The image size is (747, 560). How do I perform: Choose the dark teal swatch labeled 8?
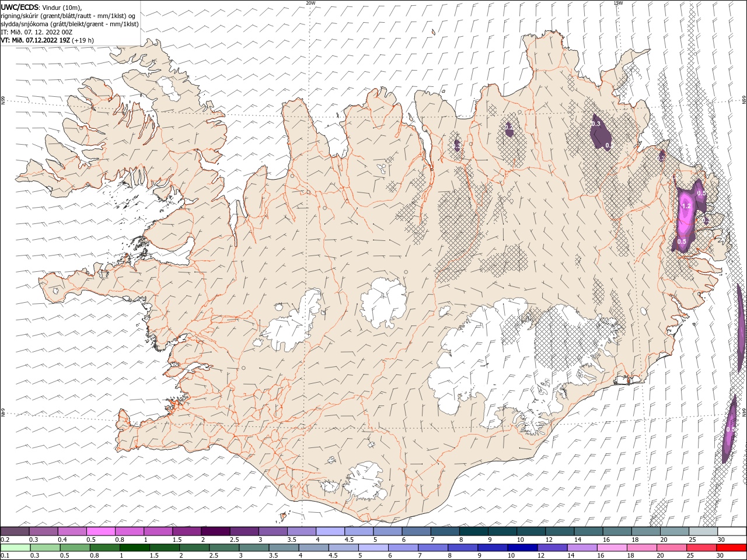(x=473, y=531)
